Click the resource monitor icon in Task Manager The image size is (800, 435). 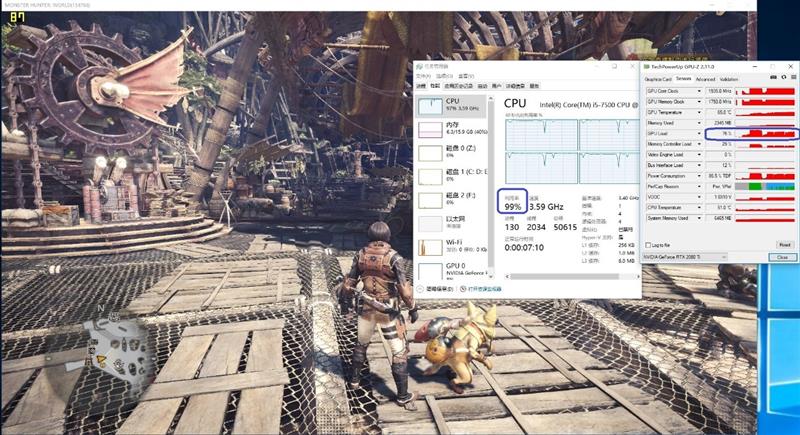(463, 289)
